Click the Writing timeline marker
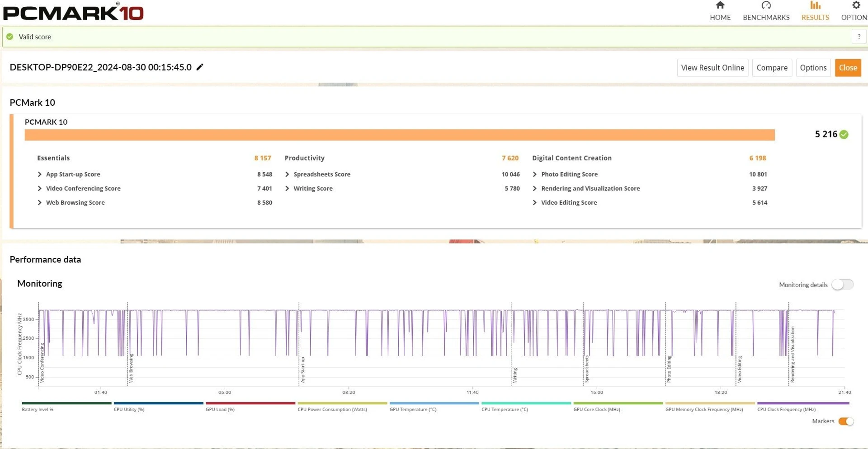 [x=515, y=375]
